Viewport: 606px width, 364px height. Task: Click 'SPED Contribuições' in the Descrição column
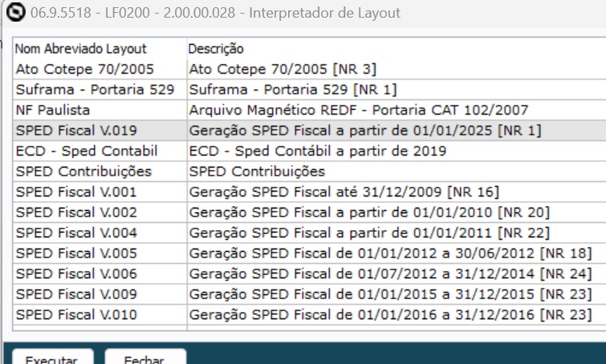(397, 172)
